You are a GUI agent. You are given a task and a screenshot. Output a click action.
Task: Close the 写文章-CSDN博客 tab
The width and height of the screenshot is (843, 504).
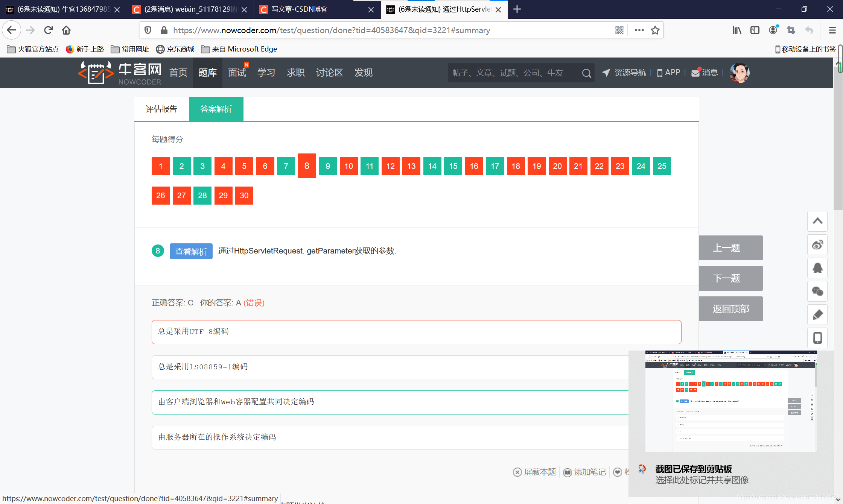pyautogui.click(x=371, y=10)
